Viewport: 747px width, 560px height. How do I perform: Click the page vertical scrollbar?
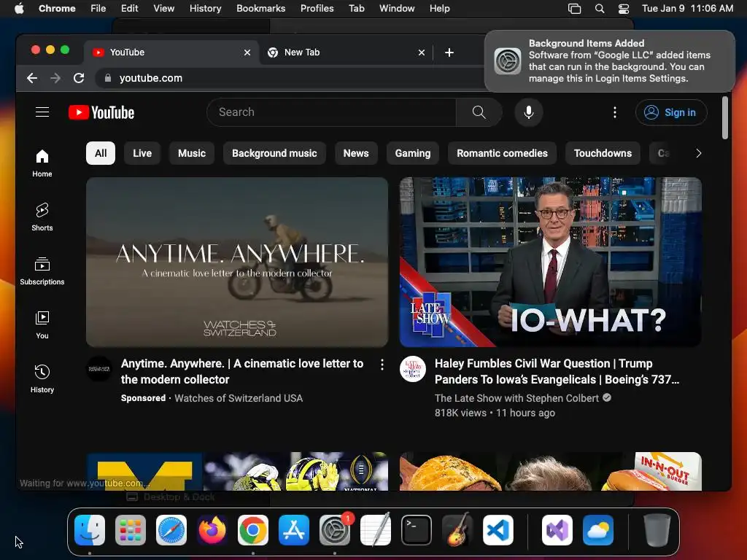[724, 118]
